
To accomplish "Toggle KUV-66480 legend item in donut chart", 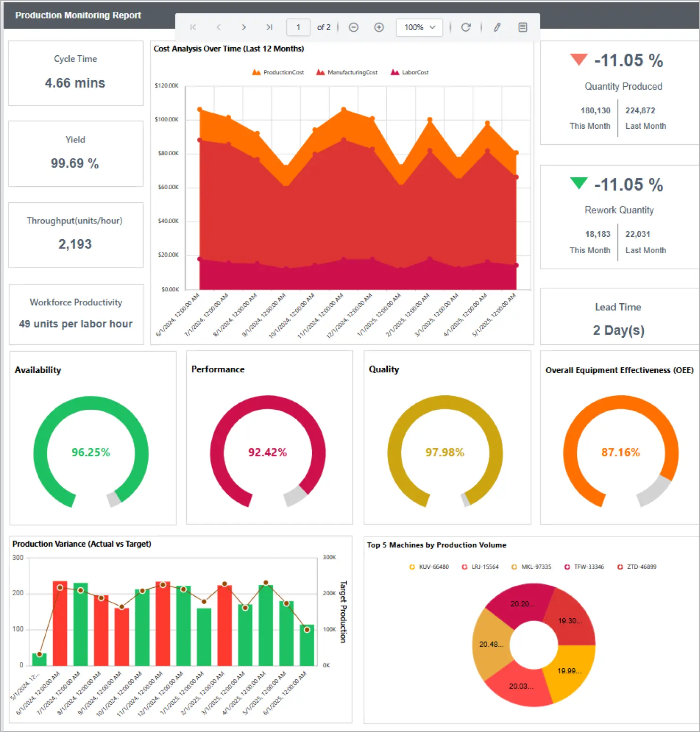I will pyautogui.click(x=429, y=566).
